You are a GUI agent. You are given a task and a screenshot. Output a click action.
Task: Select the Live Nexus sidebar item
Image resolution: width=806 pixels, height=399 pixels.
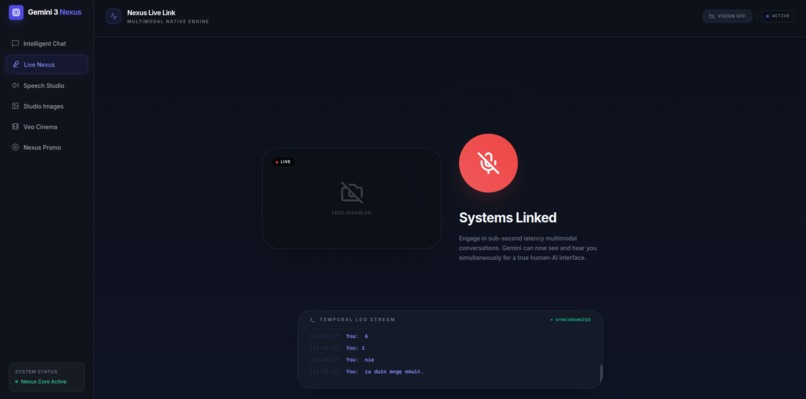click(47, 65)
